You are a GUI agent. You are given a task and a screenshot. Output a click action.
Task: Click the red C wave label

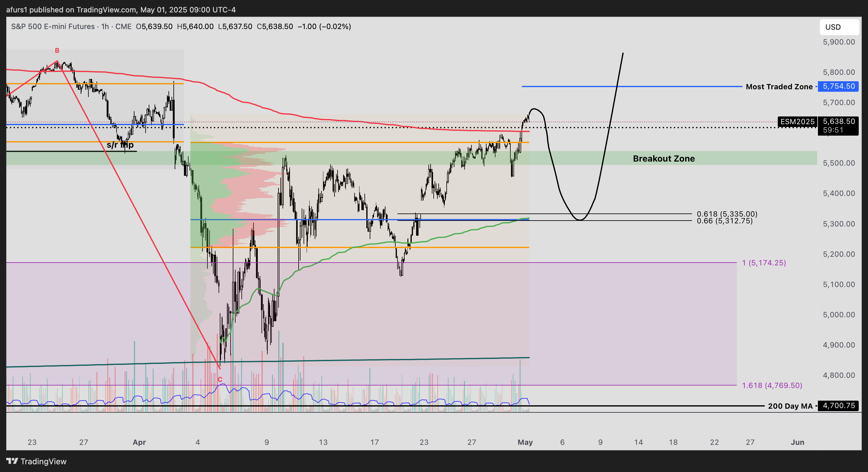tap(220, 380)
